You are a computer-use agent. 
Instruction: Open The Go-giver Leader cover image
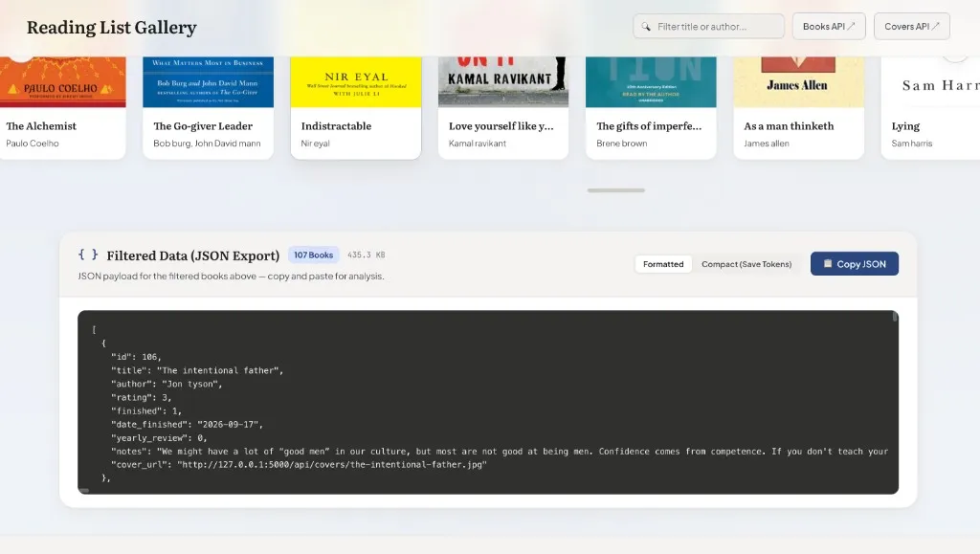[x=208, y=82]
